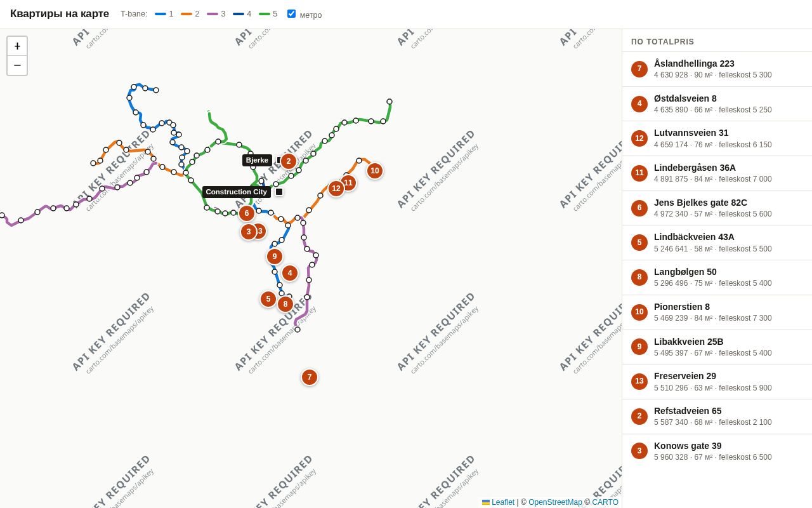The height and width of the screenshot is (508, 812).
Task: Select map marker 6
Action: [x=247, y=213]
